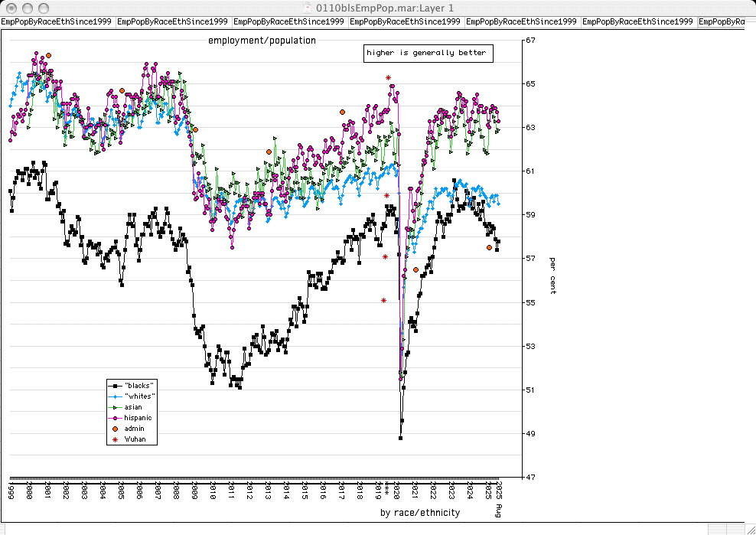Select the fourth EmpPopByRaceEthSince1999 tab
756x535 pixels.
[405, 22]
